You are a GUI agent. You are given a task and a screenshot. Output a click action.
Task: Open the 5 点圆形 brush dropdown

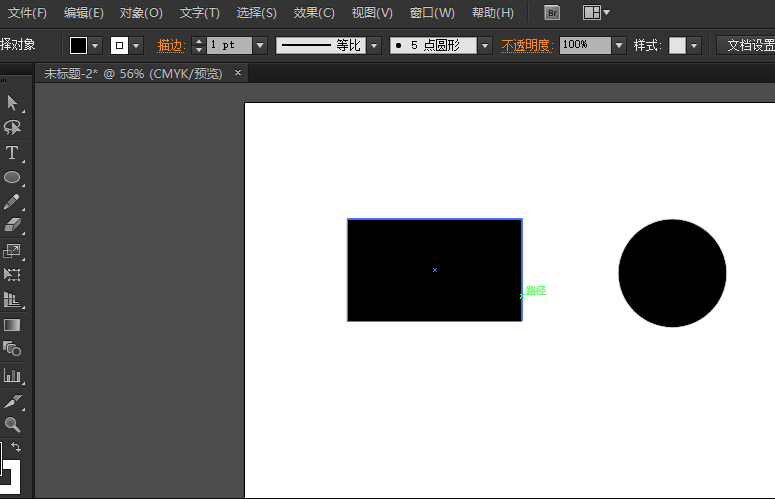485,46
